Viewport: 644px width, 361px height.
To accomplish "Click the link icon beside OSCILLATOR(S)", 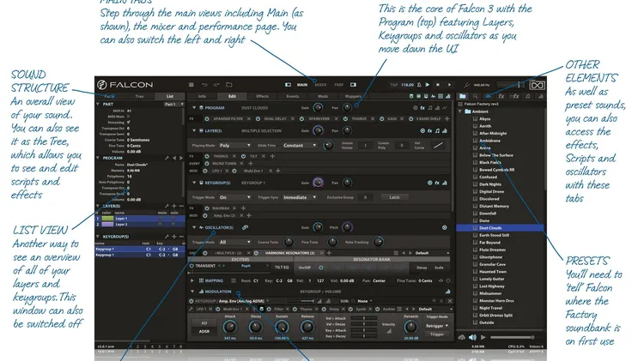I will pos(246,227).
